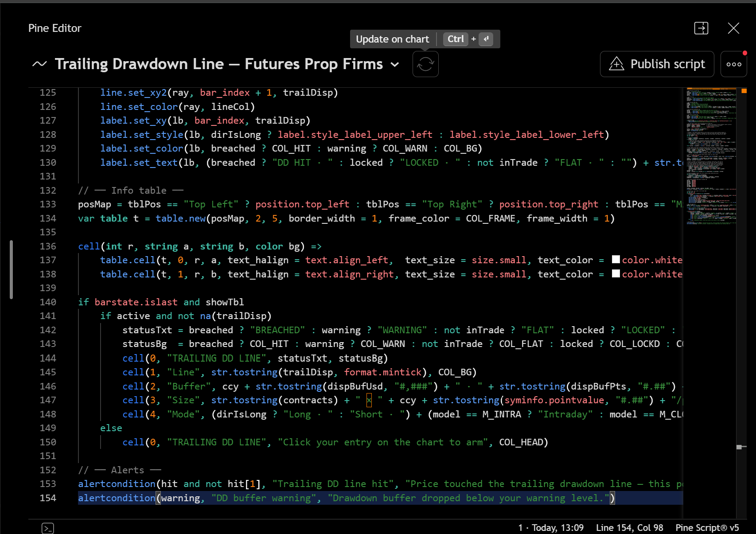
Task: Click the white color swatch on line 138
Action: coord(616,274)
